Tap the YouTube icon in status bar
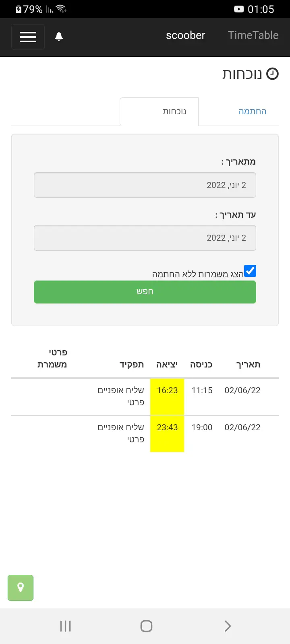This screenshot has width=290, height=644. point(239,9)
